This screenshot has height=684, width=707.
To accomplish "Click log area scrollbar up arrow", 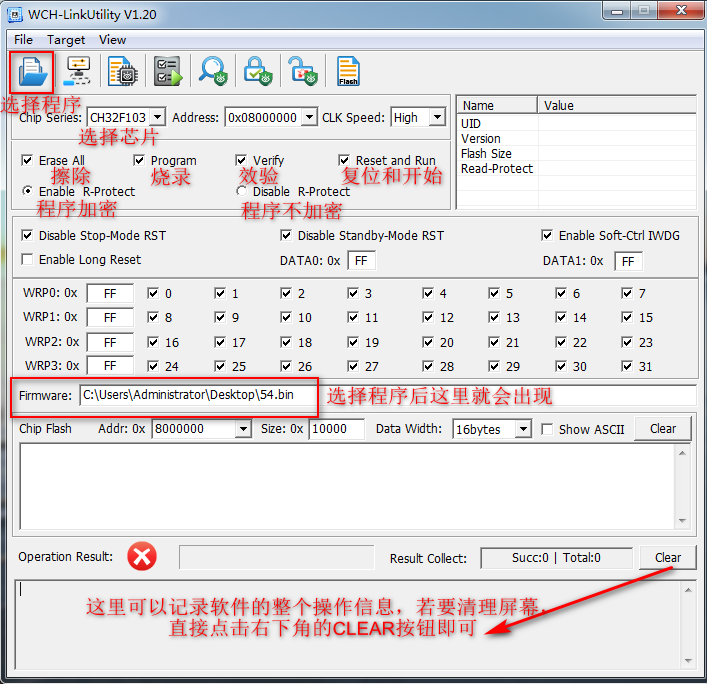I will coord(688,590).
